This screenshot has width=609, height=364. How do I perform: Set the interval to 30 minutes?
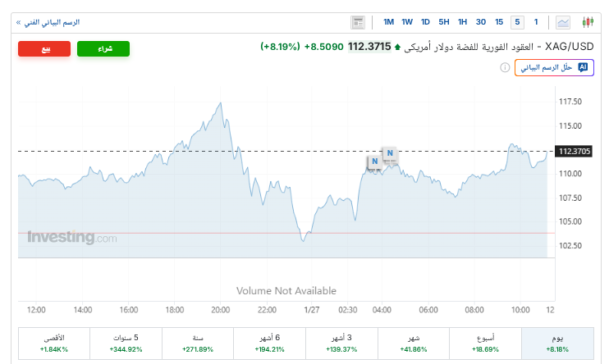(x=481, y=22)
